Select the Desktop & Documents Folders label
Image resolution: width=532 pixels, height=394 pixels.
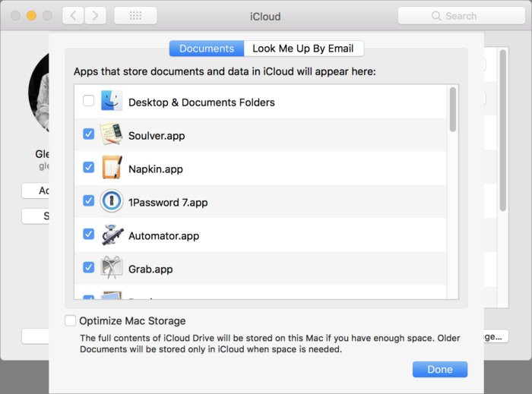[201, 102]
